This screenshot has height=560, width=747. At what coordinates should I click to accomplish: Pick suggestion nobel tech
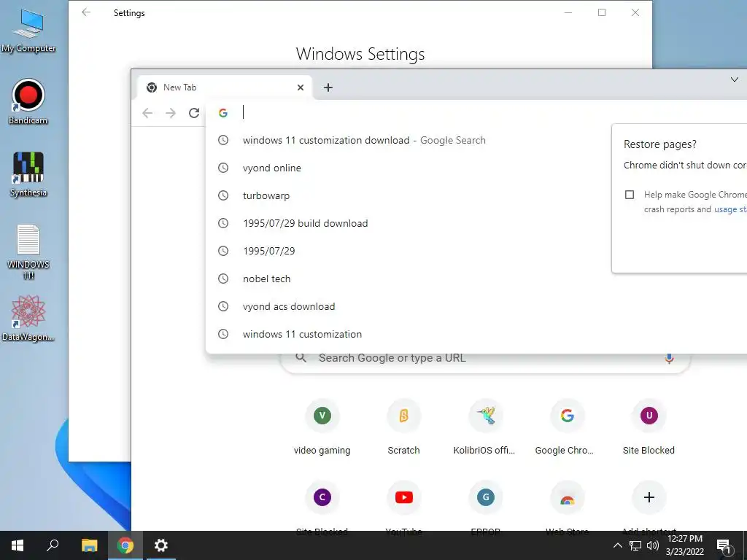click(476, 279)
